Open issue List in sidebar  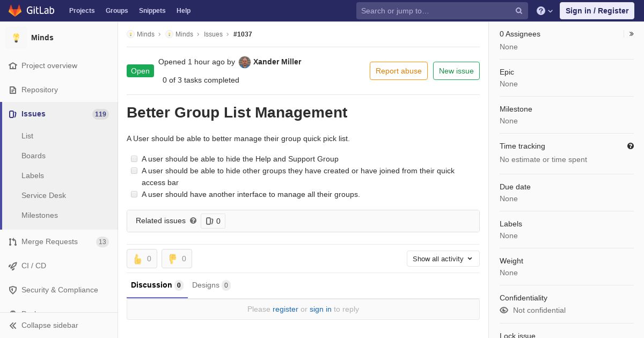27,136
